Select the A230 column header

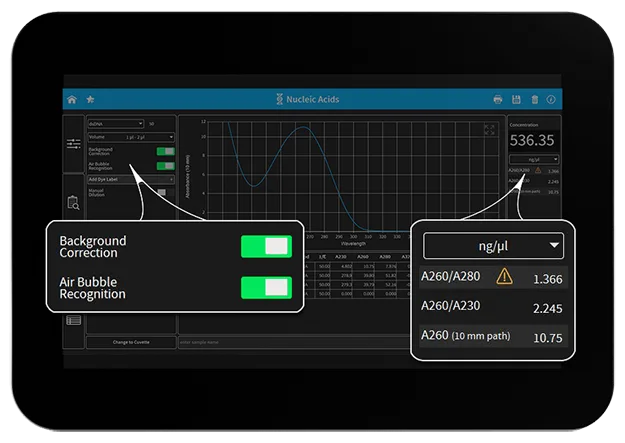click(341, 257)
